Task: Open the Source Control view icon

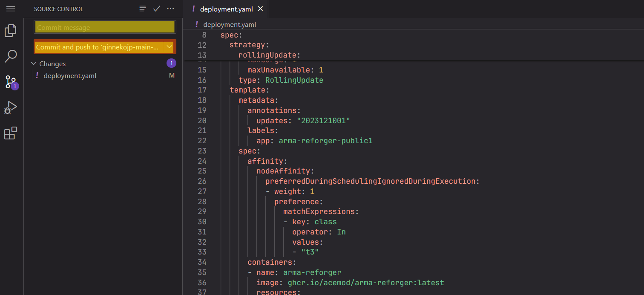Action: (11, 82)
